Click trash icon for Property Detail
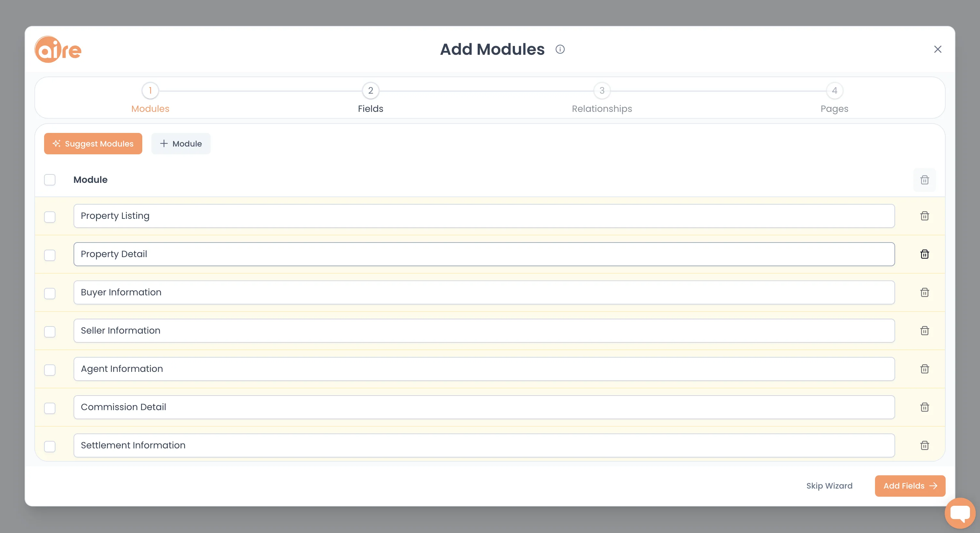Image resolution: width=980 pixels, height=533 pixels. 925,254
